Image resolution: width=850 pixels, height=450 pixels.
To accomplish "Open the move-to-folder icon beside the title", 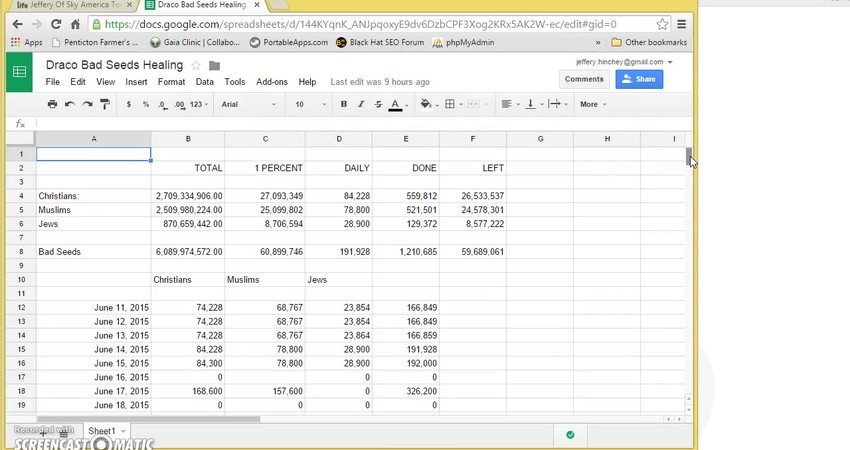I will [x=214, y=66].
